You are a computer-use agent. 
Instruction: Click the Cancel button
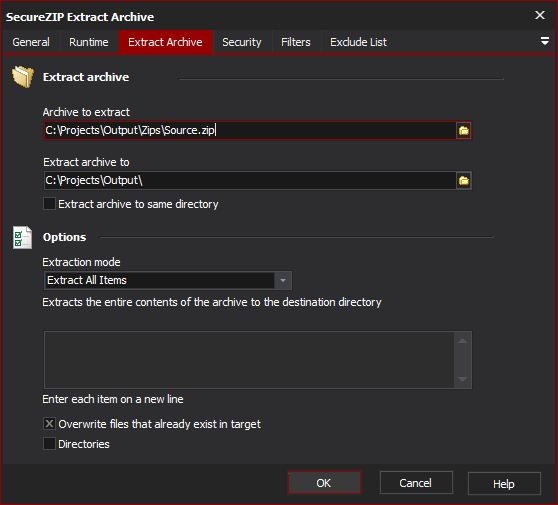click(416, 483)
